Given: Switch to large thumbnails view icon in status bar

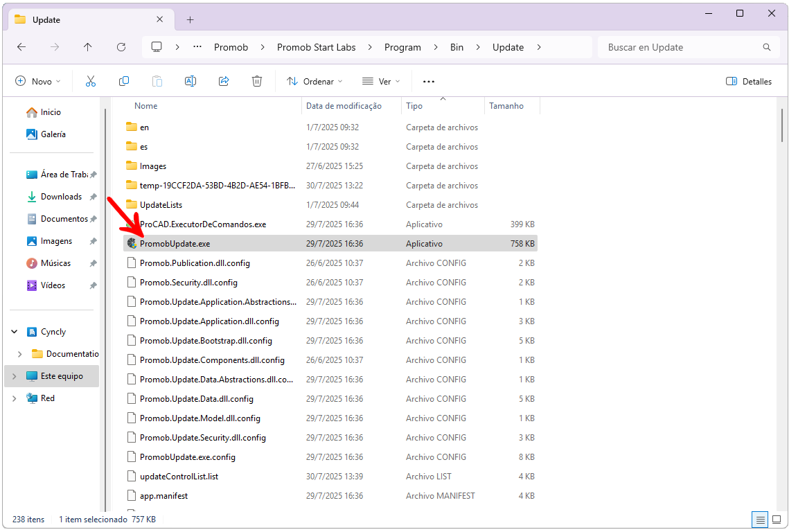Looking at the screenshot, I should click(777, 520).
